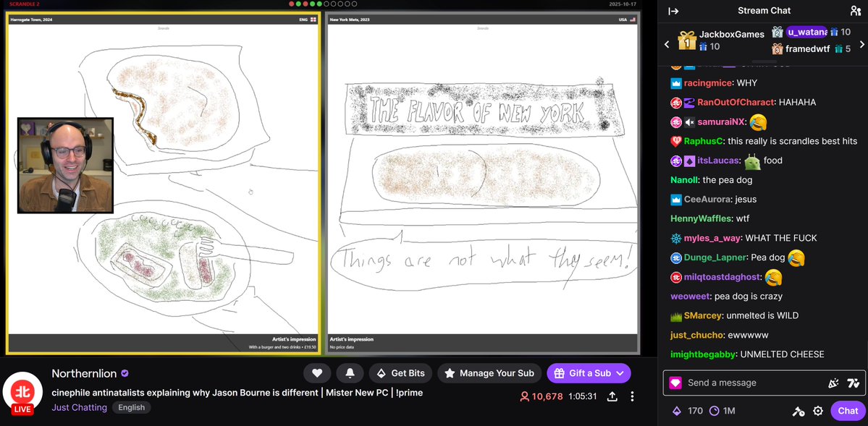
Task: Open JackboxGames top gifter entry
Action: pyautogui.click(x=721, y=41)
